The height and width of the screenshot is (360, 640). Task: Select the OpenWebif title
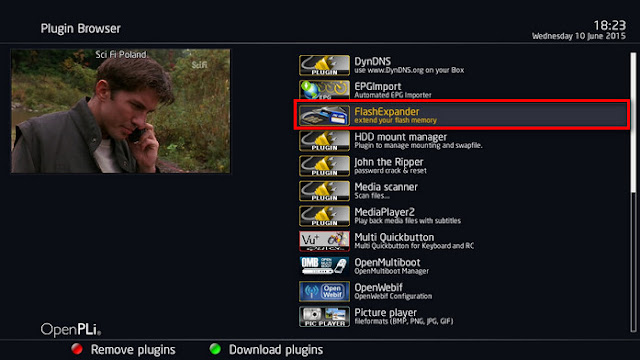pyautogui.click(x=378, y=287)
